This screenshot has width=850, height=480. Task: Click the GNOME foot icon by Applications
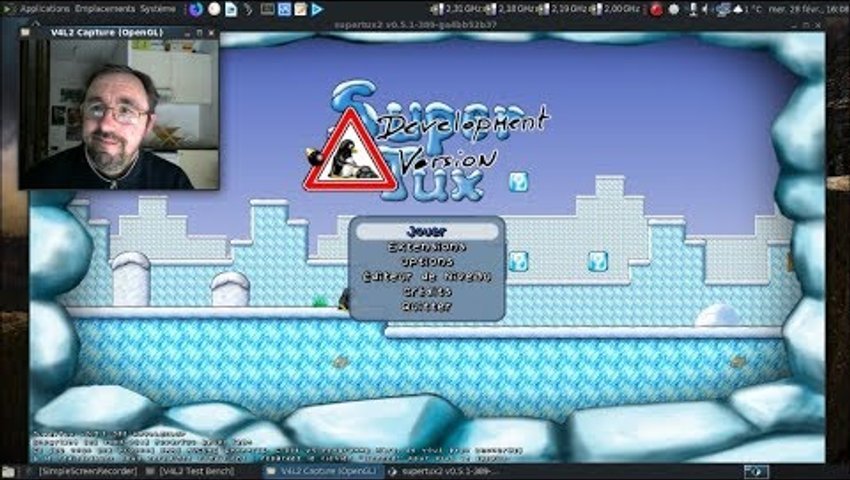[8, 9]
